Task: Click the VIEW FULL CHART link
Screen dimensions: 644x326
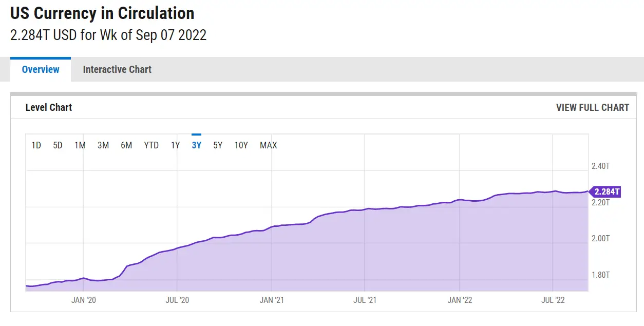Action: pos(592,107)
